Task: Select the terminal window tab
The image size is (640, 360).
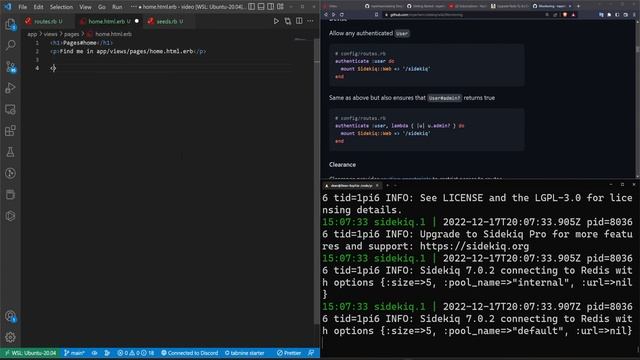Action: point(351,186)
